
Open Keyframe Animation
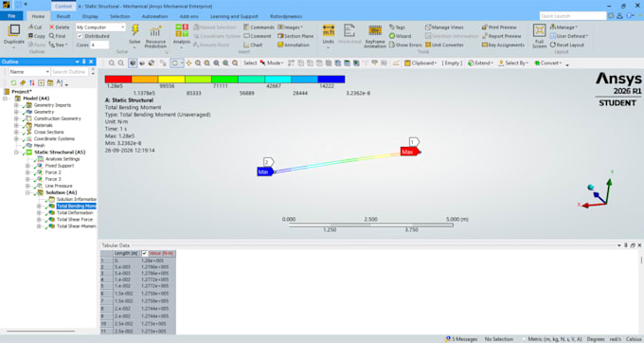pos(375,36)
